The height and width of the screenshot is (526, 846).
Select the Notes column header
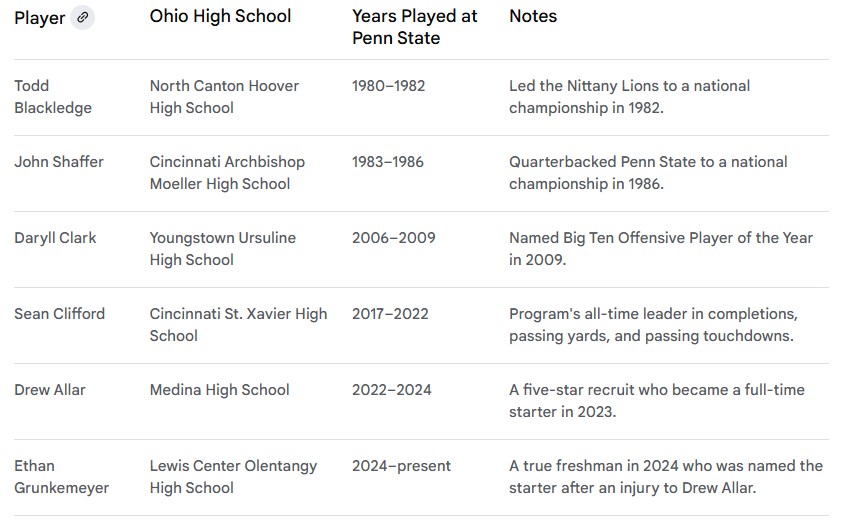533,16
